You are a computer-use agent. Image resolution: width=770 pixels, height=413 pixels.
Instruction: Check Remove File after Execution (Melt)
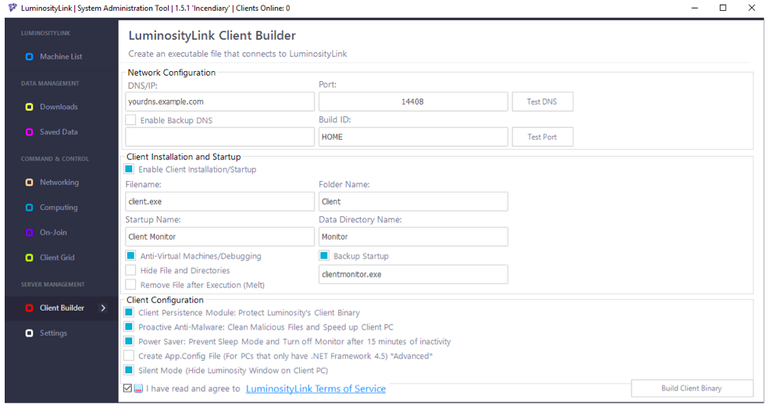coord(131,284)
